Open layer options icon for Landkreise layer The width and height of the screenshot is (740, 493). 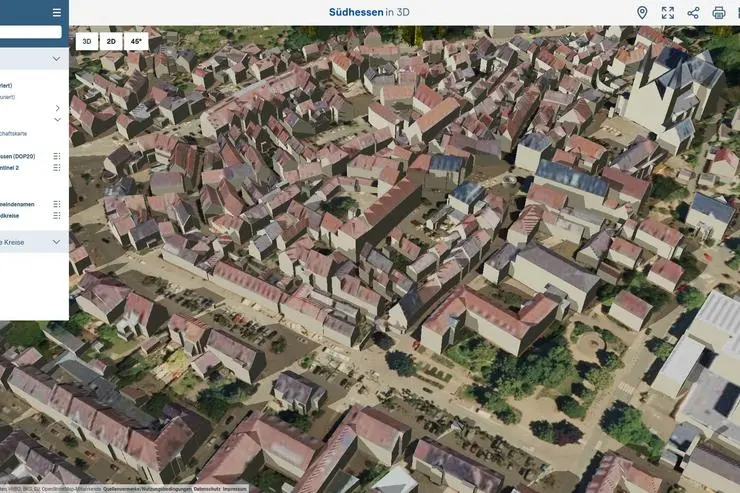[57, 216]
